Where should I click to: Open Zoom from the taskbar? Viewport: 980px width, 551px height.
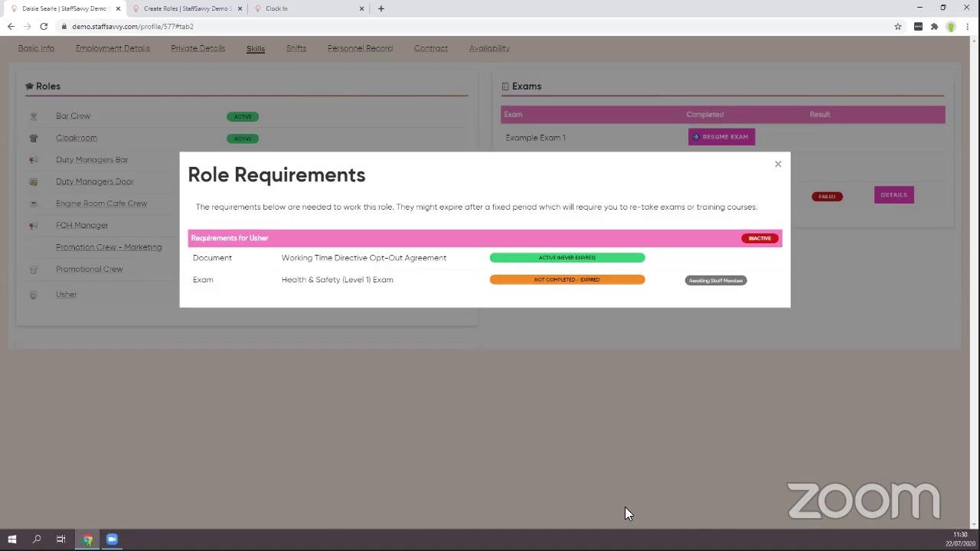(112, 540)
